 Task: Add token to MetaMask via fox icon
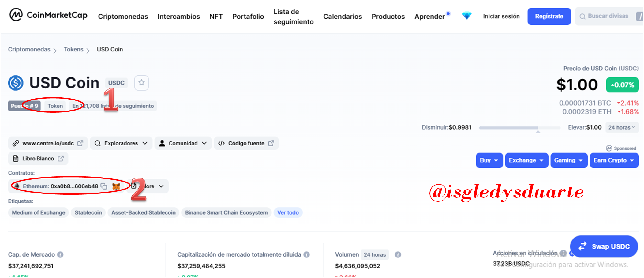pyautogui.click(x=116, y=186)
